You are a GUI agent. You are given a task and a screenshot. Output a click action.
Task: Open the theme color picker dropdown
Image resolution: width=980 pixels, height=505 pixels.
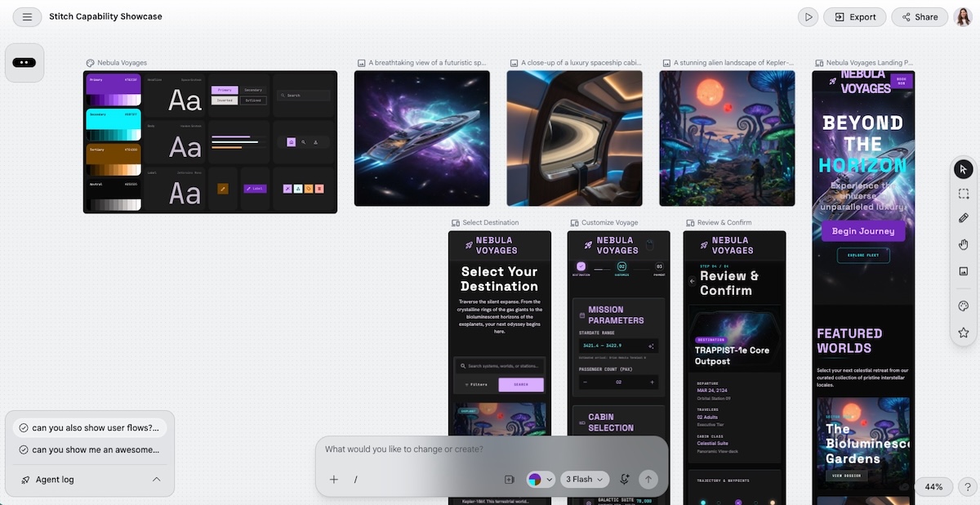(541, 480)
